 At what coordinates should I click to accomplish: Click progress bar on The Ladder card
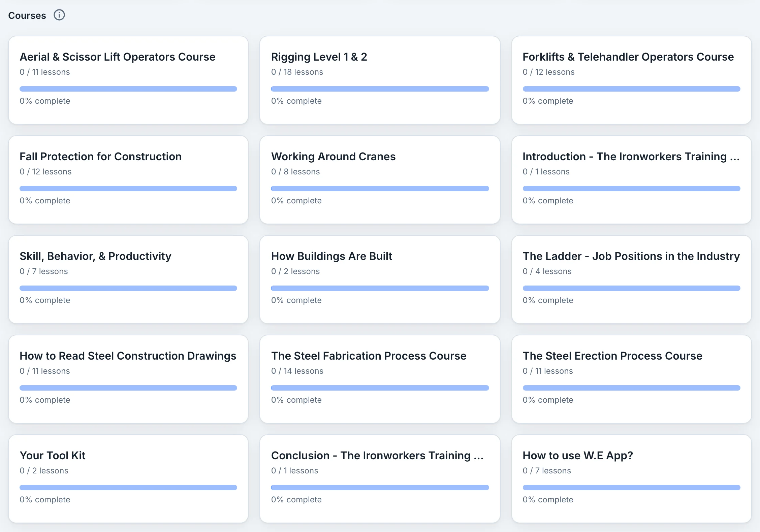632,288
